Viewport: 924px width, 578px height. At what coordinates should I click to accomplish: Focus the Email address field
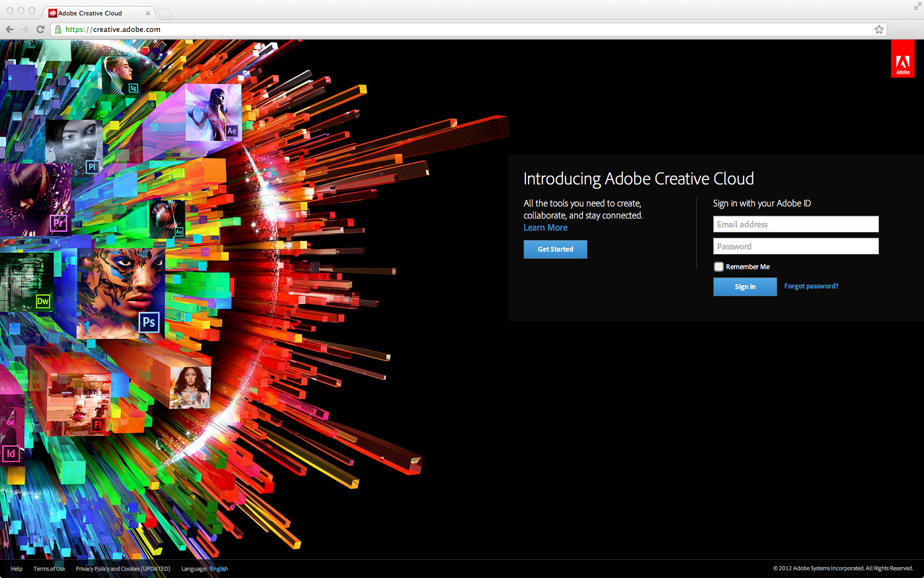coord(796,224)
